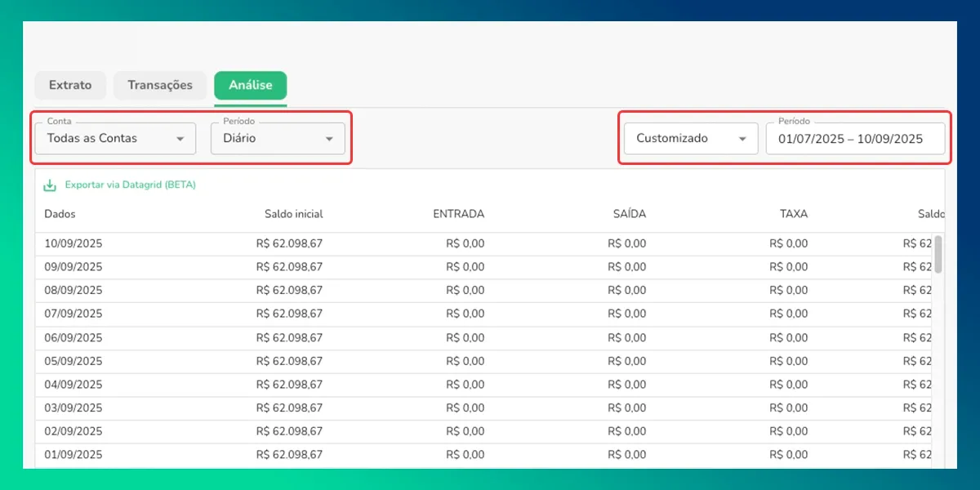The height and width of the screenshot is (490, 980).
Task: Click the SAÍDA column header
Action: [629, 214]
